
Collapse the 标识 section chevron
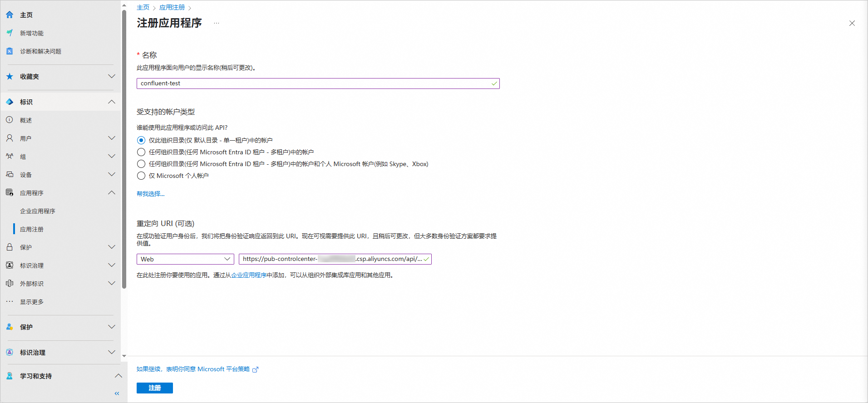(112, 102)
